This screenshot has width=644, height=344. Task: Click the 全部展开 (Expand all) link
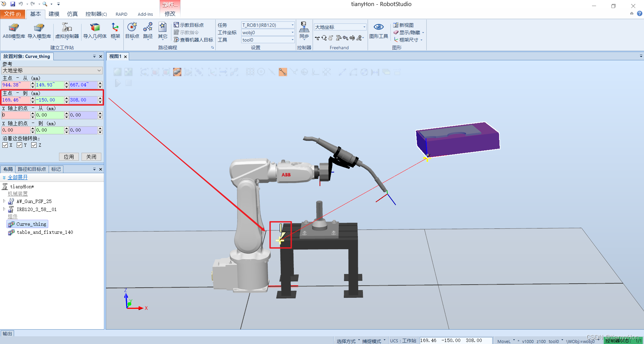(x=17, y=177)
